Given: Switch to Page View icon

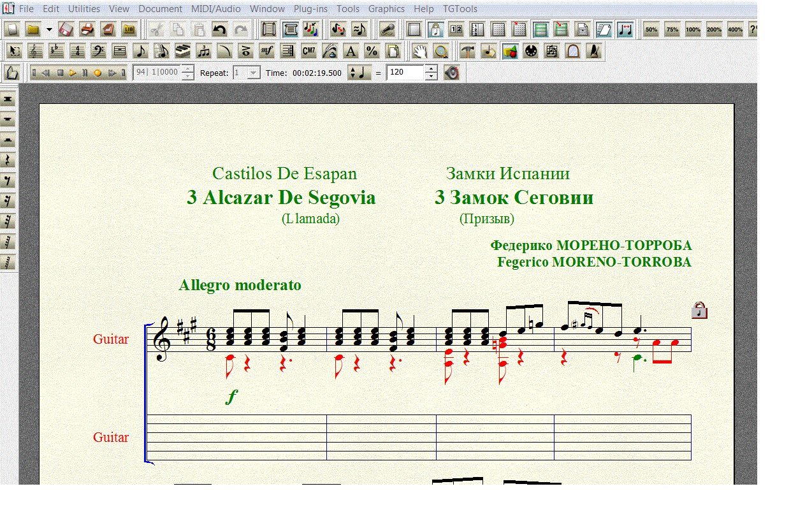Looking at the screenshot, I should pos(290,29).
